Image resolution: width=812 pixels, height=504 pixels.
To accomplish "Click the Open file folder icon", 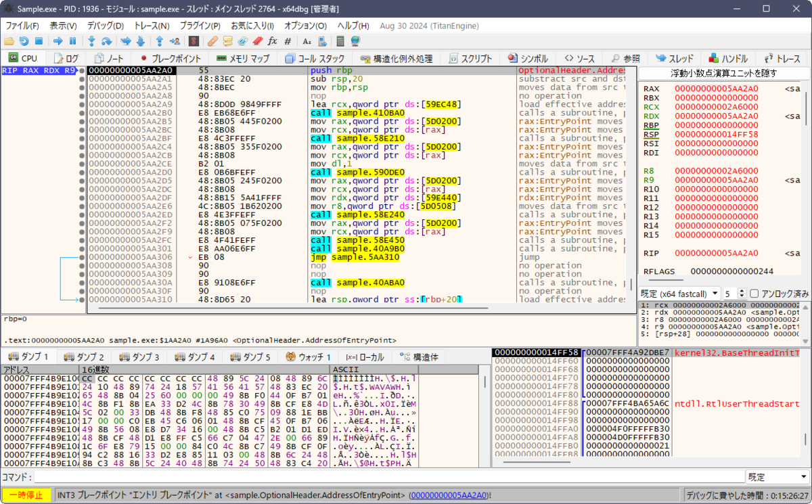I will click(x=9, y=41).
